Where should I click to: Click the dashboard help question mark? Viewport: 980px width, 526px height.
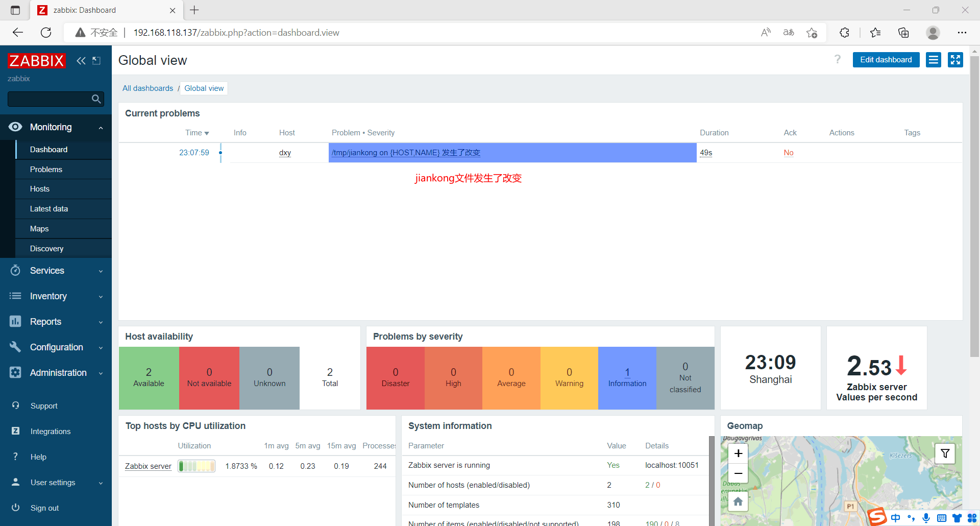837,60
